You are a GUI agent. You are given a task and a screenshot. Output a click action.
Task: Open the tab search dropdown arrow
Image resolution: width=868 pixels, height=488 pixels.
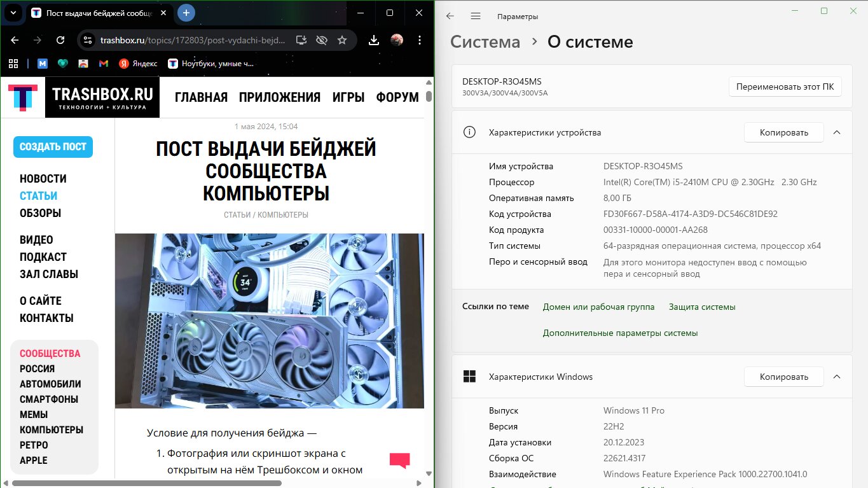pos(13,13)
